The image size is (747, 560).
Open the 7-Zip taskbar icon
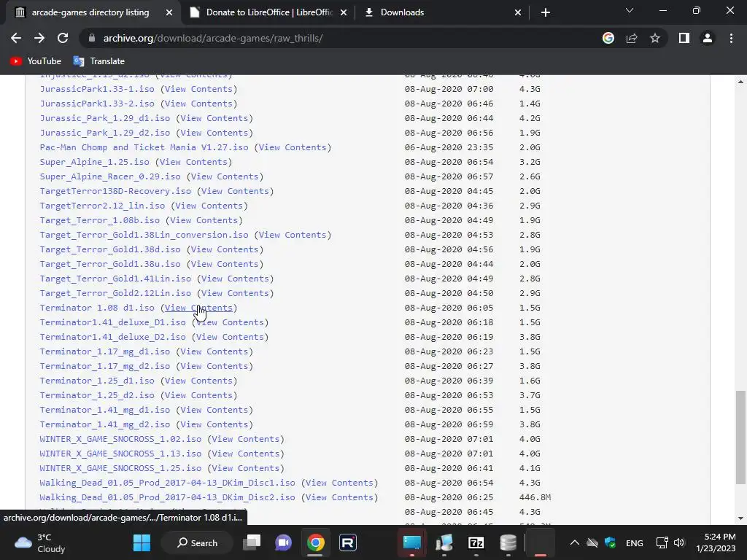click(x=476, y=542)
